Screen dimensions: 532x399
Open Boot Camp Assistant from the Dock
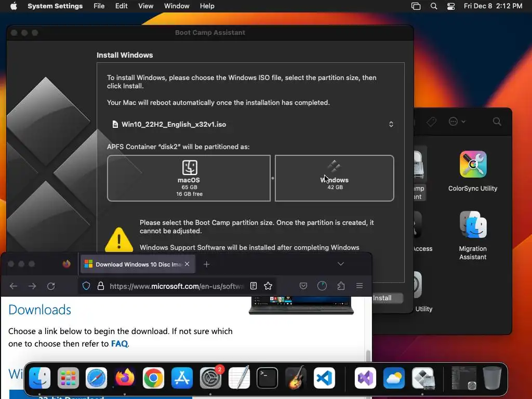pyautogui.click(x=423, y=378)
